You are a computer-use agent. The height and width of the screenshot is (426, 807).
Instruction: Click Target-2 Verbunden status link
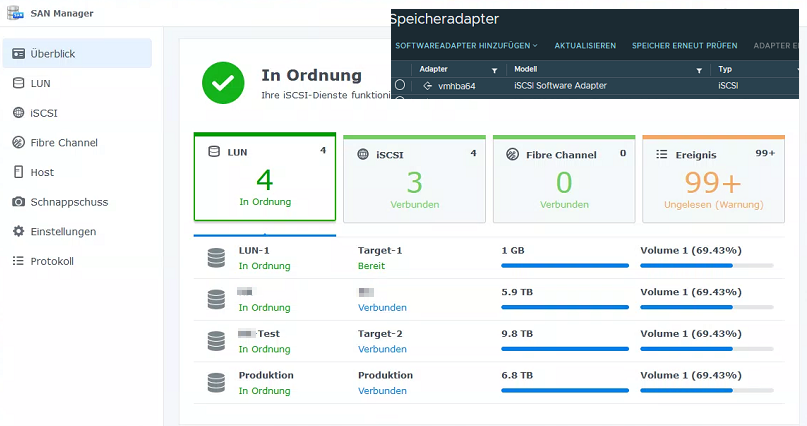pos(382,349)
